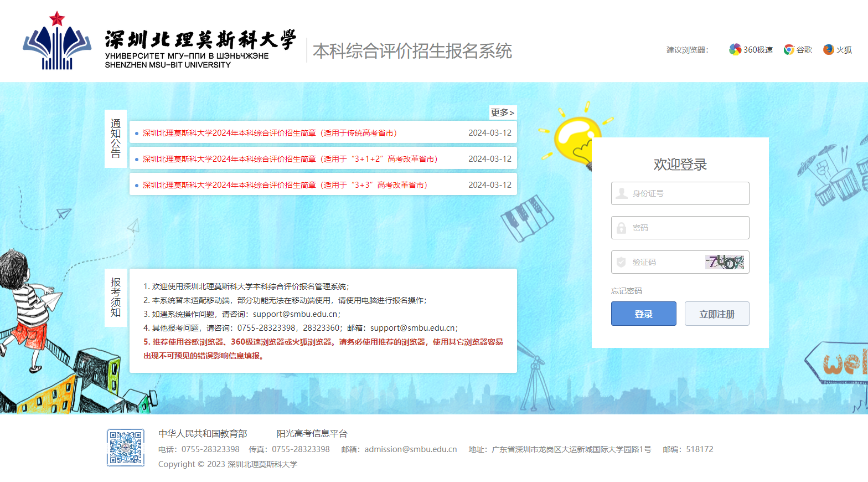Click the admission@smbu.edu.cn email text

[x=411, y=449]
